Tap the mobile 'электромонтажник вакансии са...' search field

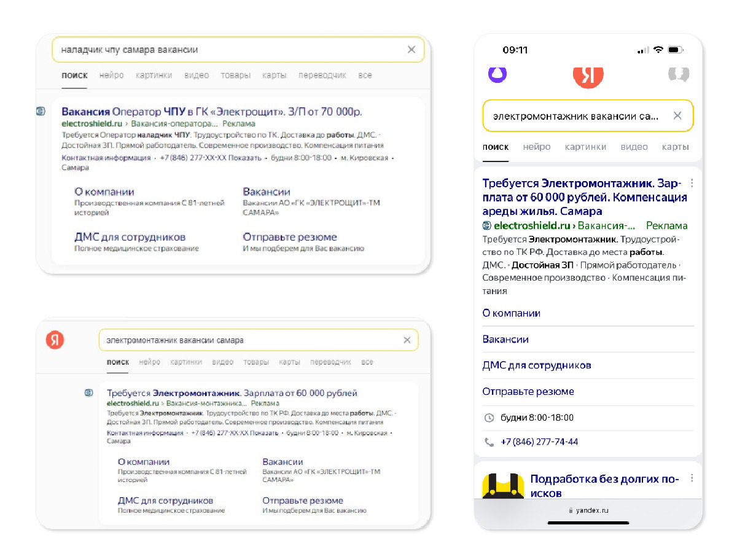pos(588,115)
